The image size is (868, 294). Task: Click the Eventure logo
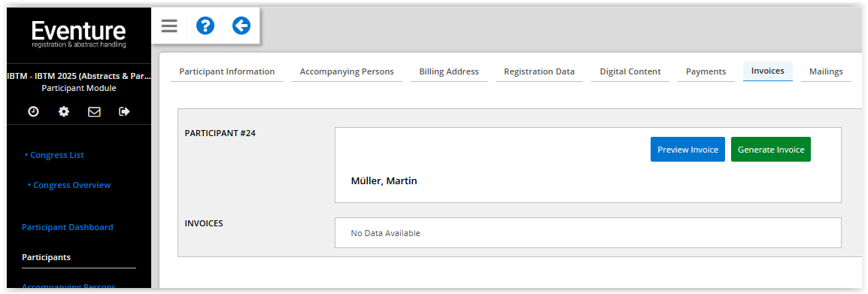[x=79, y=35]
